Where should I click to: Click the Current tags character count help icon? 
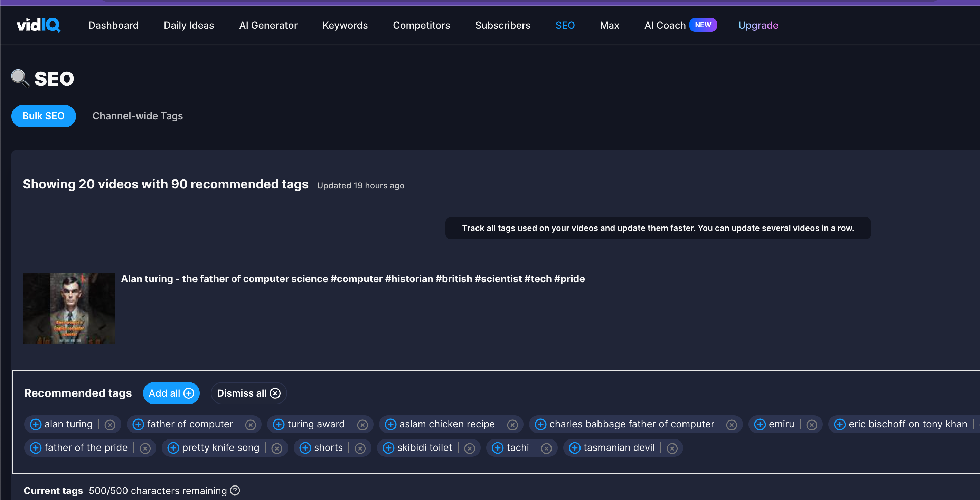click(x=236, y=490)
